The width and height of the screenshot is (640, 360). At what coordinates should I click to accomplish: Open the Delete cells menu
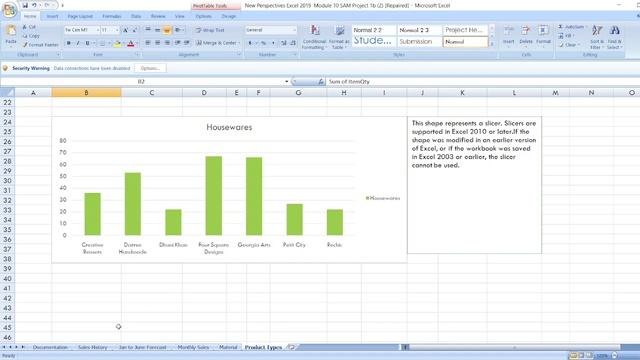point(526,36)
